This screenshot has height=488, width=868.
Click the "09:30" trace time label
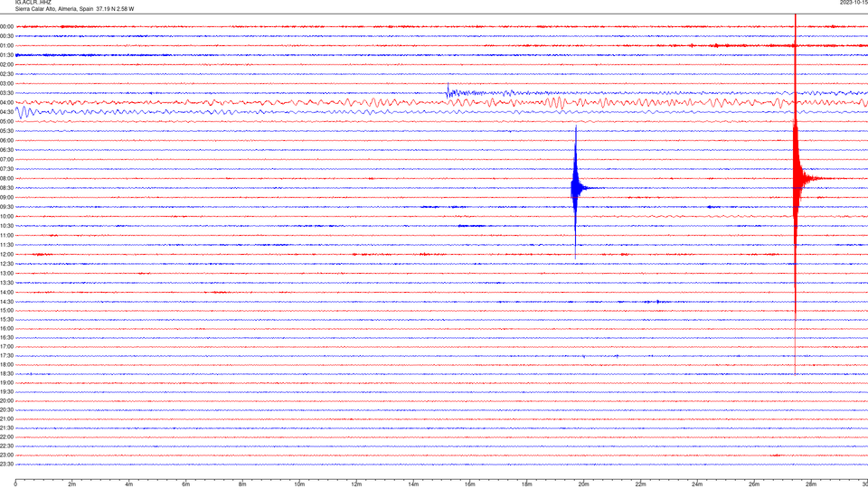coord(7,207)
